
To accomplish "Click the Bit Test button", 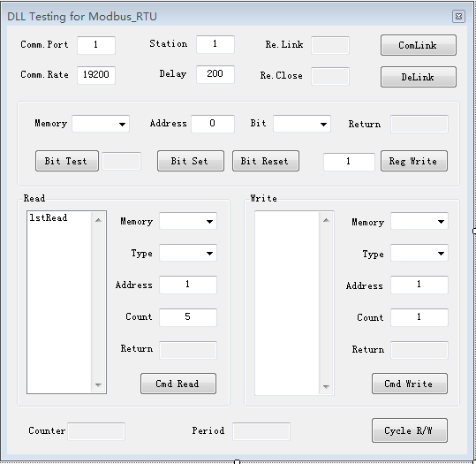I will pos(67,161).
